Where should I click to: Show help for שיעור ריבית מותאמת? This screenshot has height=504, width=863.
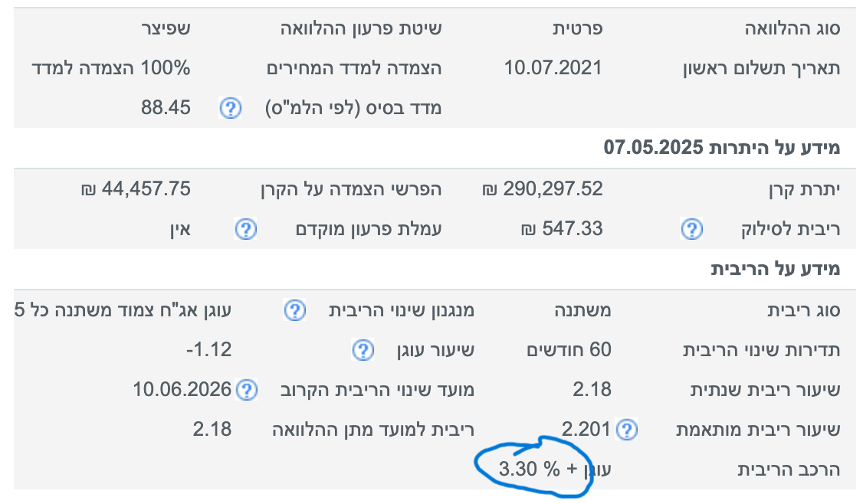(x=627, y=430)
